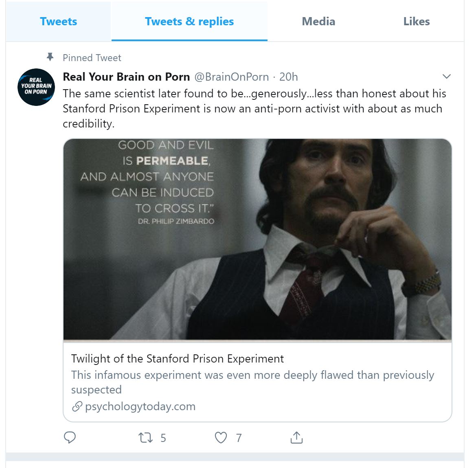Screen dimensions: 476x468
Task: Click the tweet text about the Stanford scientist
Action: point(254,108)
